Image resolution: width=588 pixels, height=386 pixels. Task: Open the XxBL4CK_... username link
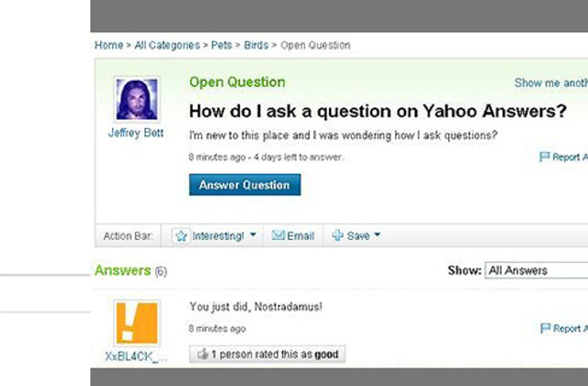coord(136,357)
